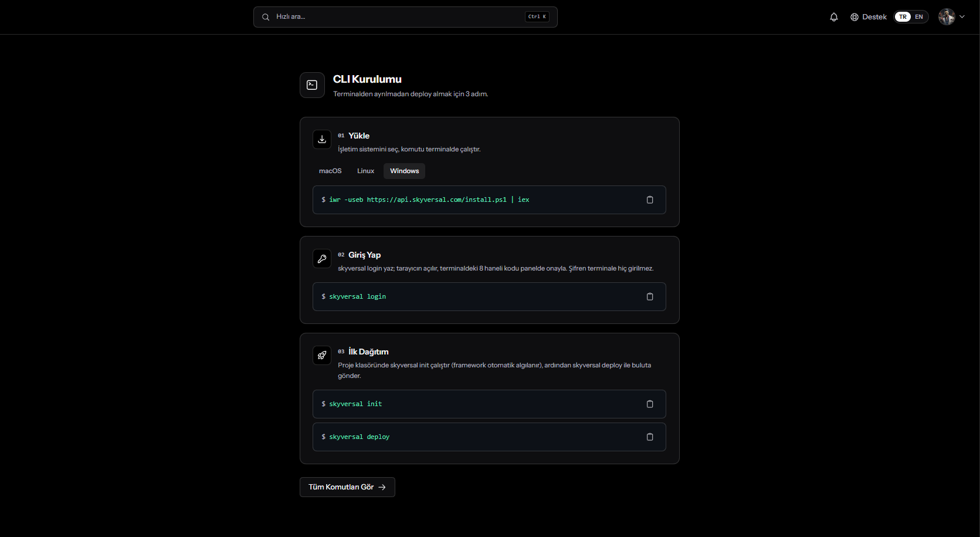Viewport: 980px width, 537px height.
Task: Copy the iwr install command
Action: point(650,200)
